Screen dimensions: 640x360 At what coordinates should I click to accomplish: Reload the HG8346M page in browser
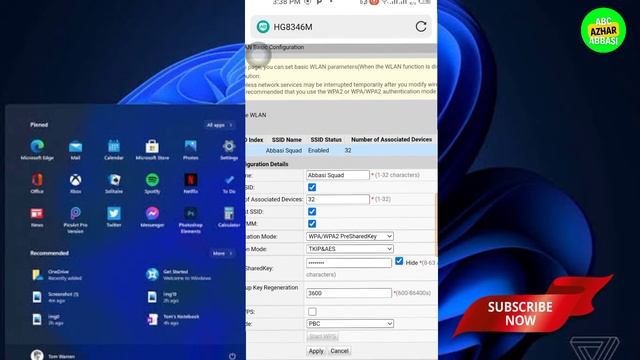click(x=421, y=27)
